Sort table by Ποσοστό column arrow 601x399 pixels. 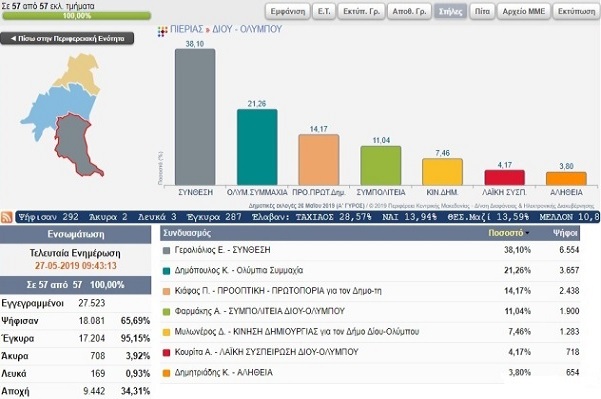pos(528,233)
